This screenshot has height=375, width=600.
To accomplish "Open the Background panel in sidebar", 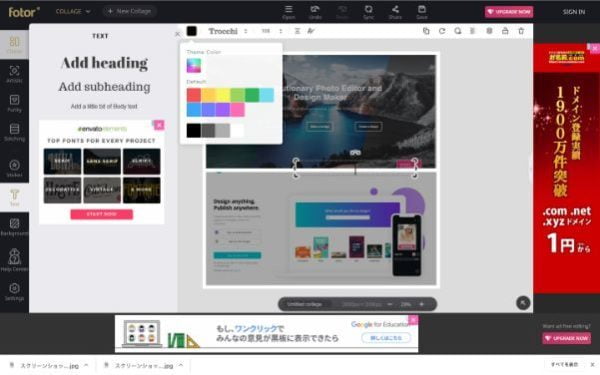I will click(x=15, y=227).
